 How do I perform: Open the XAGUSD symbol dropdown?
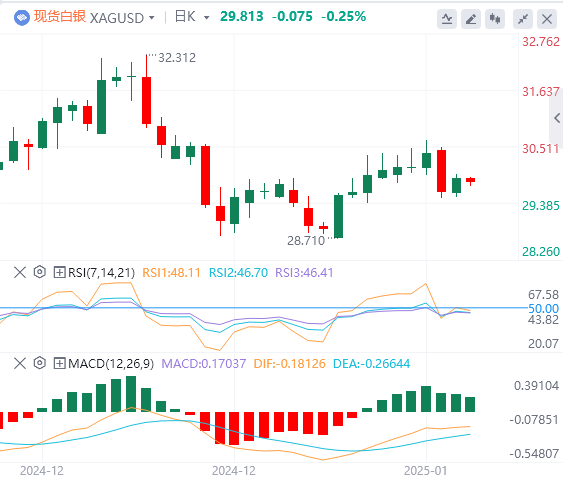122,18
